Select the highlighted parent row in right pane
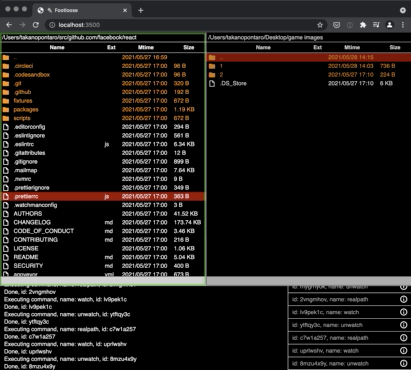This screenshot has width=411, height=370. [x=309, y=57]
